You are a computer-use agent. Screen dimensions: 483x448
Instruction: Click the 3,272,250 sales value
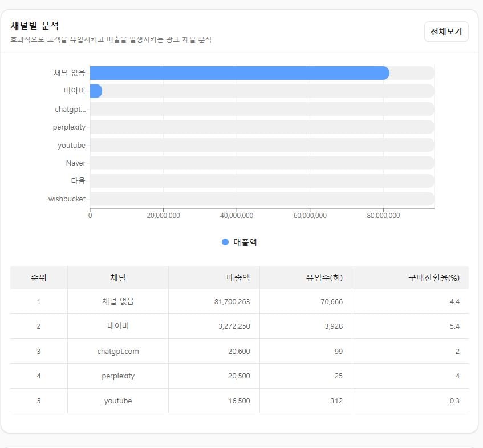[x=234, y=326]
